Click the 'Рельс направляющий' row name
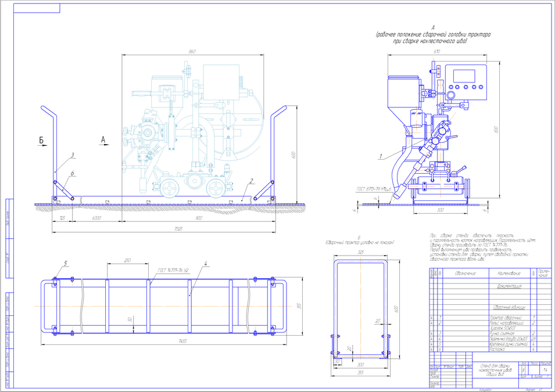 pyautogui.click(x=507, y=323)
